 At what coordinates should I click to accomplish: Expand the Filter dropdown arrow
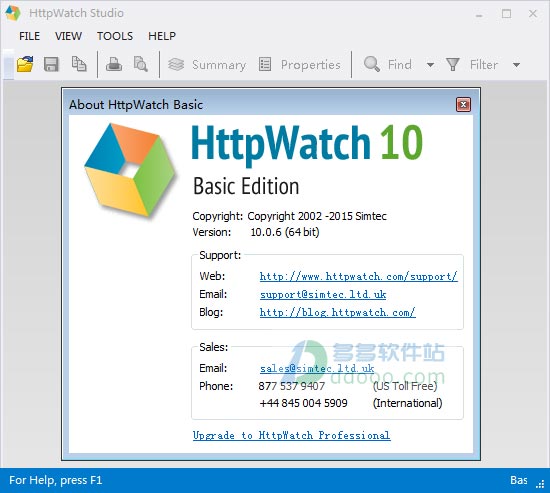(516, 65)
